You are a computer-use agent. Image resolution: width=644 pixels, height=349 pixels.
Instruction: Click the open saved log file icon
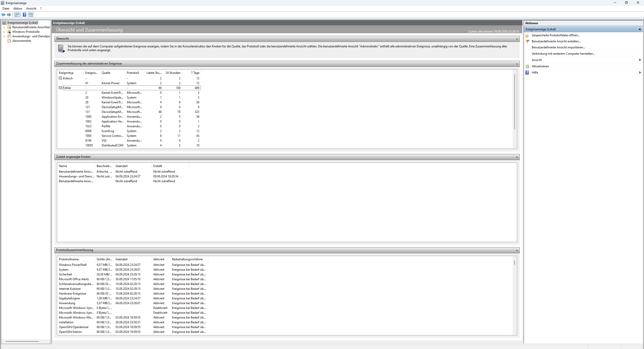[x=527, y=36]
